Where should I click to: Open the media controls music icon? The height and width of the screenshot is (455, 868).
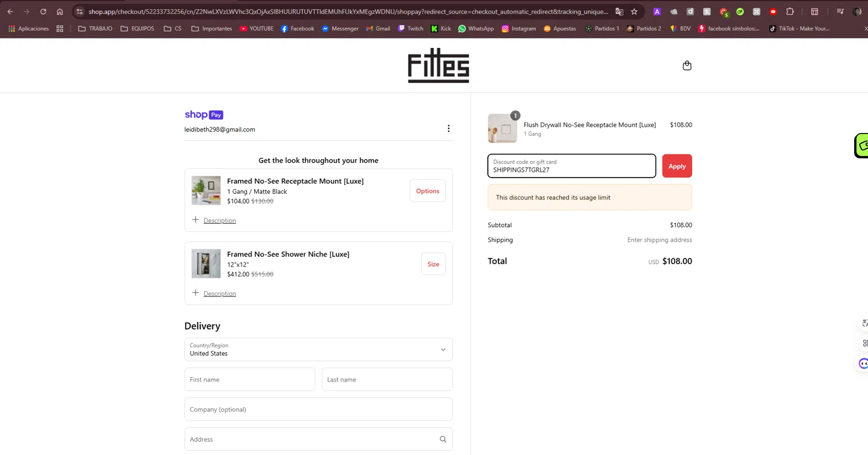[x=840, y=12]
